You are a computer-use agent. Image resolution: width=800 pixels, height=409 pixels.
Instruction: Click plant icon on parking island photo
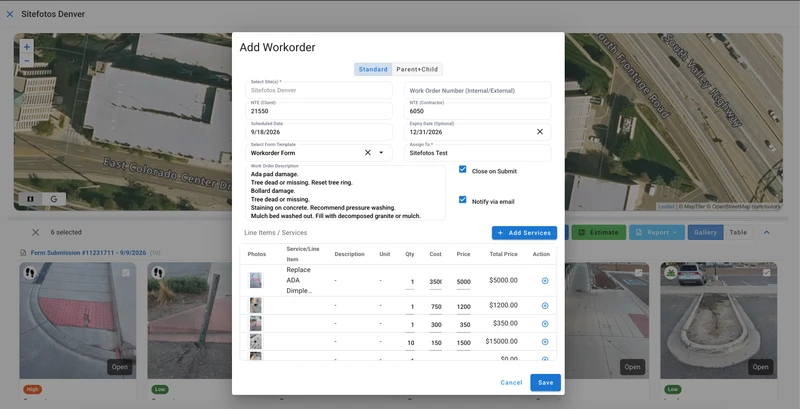pyautogui.click(x=670, y=273)
